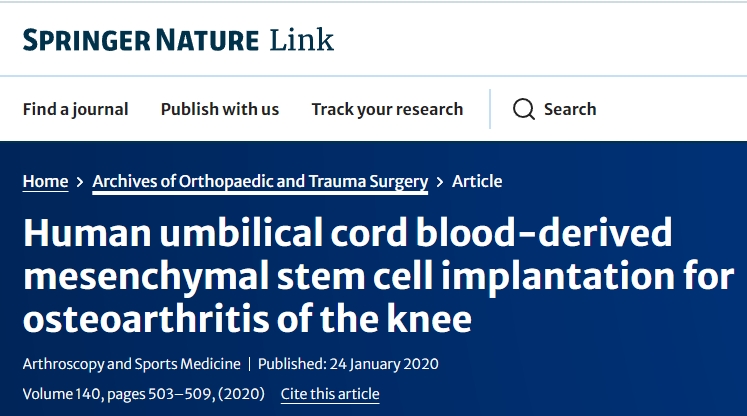Open Archives of Orthopaedic and Trauma Surgery

pos(260,181)
